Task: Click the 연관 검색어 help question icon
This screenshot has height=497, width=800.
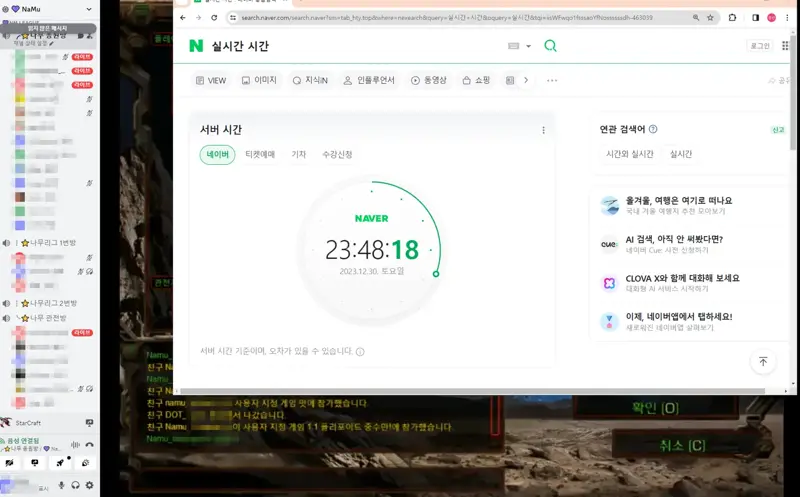Action: tap(653, 129)
